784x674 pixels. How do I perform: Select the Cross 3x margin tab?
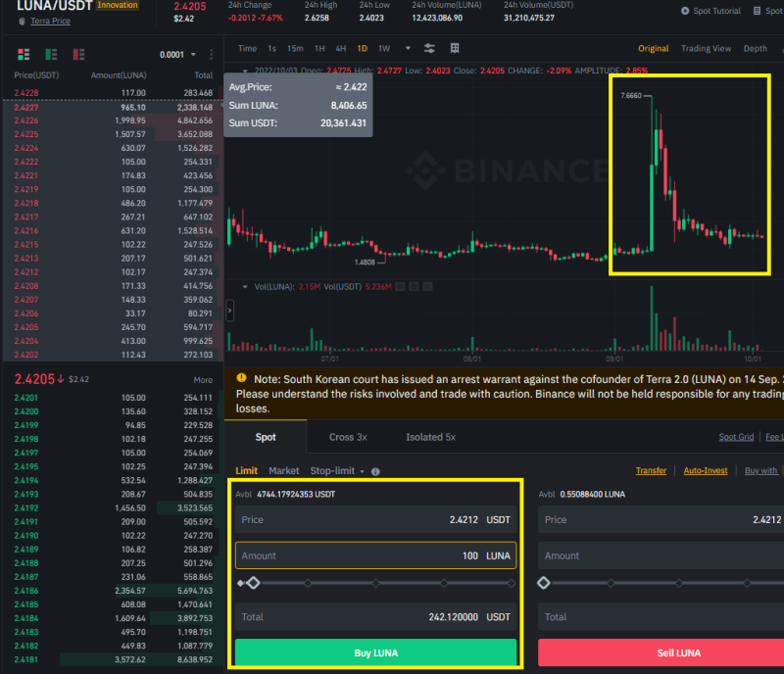pos(348,437)
